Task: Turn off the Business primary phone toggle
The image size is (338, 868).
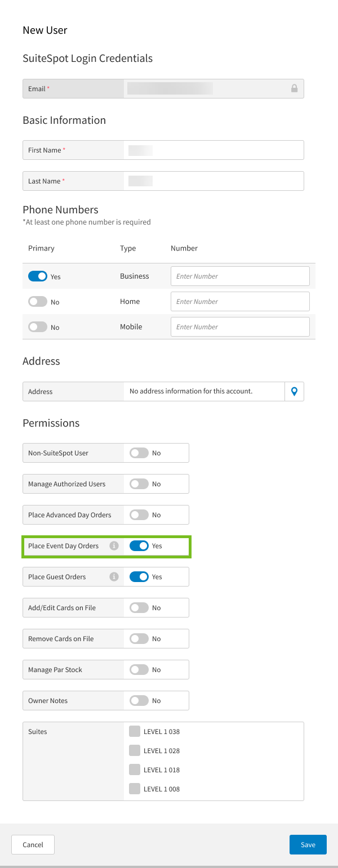Action: (x=38, y=276)
